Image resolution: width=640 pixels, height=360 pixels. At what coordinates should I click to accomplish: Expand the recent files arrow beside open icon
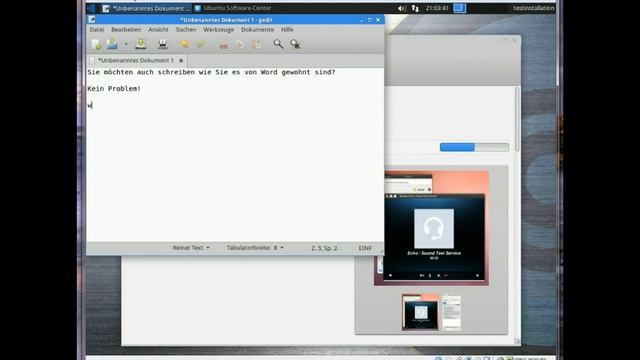126,44
